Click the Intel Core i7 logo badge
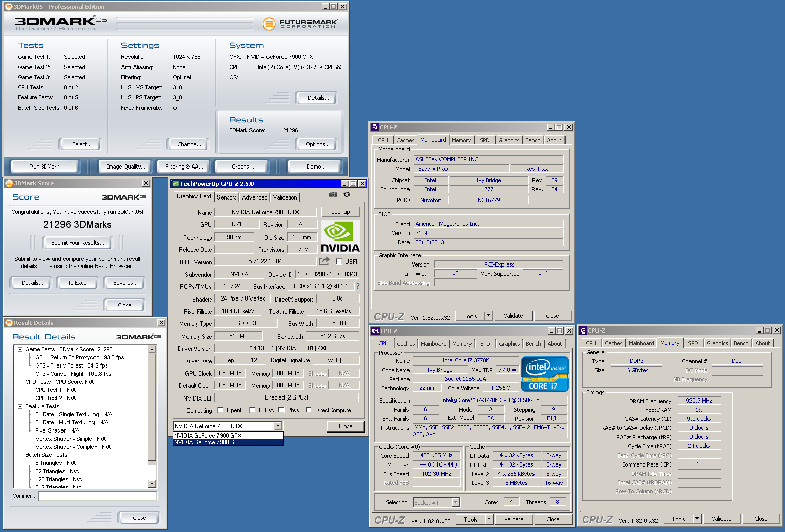This screenshot has height=532, width=785. tap(544, 374)
